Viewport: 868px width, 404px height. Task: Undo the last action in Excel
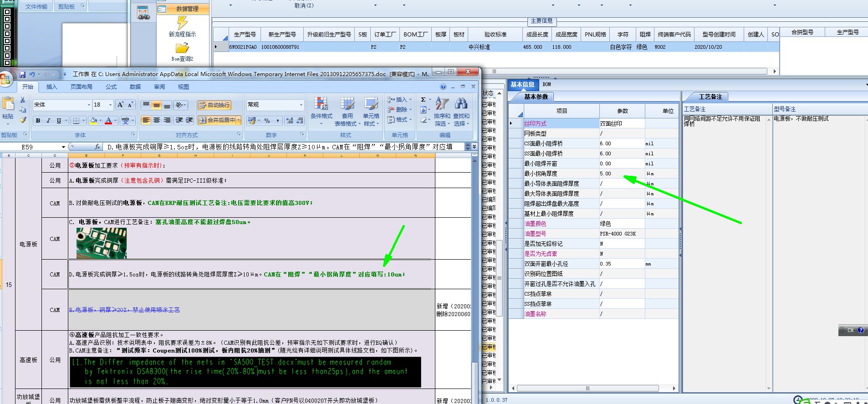pyautogui.click(x=32, y=74)
